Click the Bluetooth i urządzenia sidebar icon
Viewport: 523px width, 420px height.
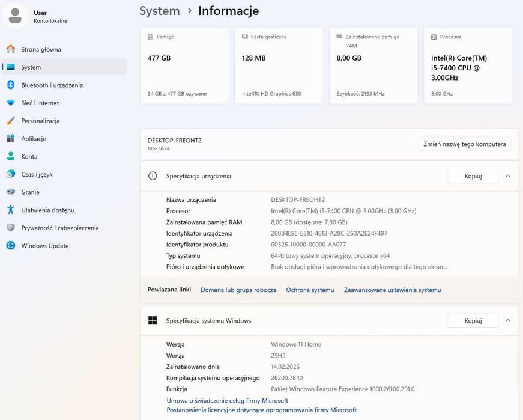click(10, 85)
